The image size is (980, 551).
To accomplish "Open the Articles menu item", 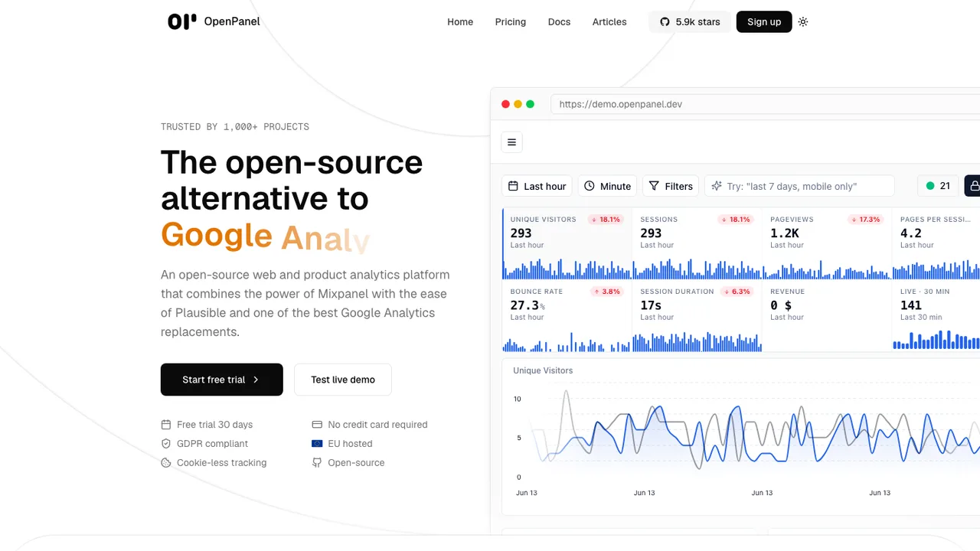I will pyautogui.click(x=609, y=22).
